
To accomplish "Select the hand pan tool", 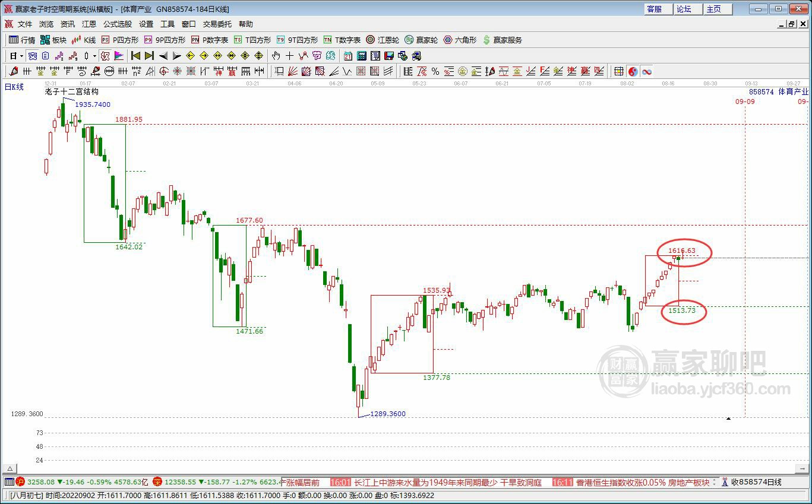I will [276, 56].
